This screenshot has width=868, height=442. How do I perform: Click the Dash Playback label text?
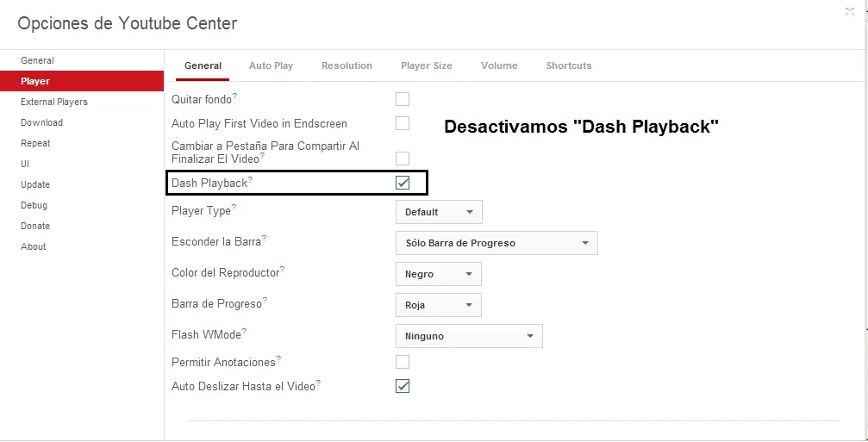(209, 184)
